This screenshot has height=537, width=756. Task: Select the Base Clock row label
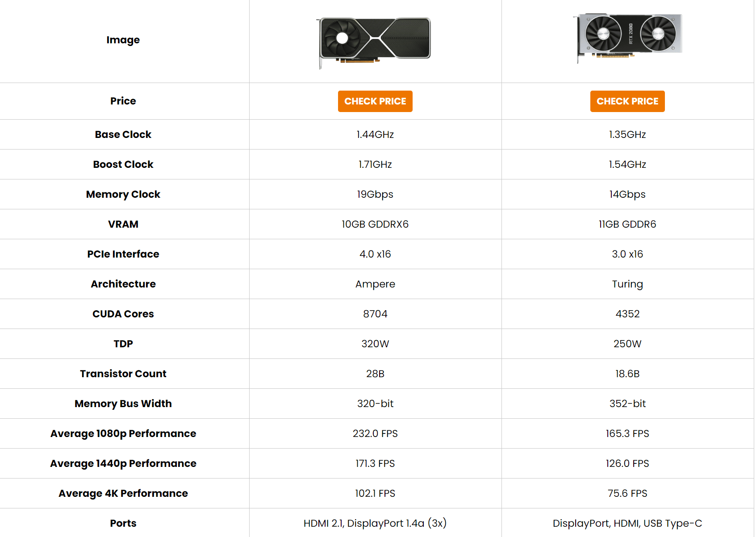click(123, 134)
